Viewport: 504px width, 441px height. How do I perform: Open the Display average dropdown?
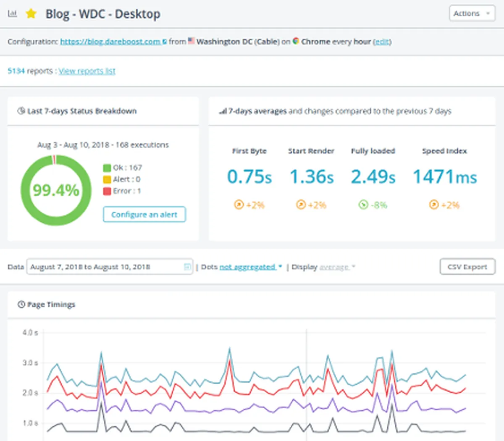[337, 267]
